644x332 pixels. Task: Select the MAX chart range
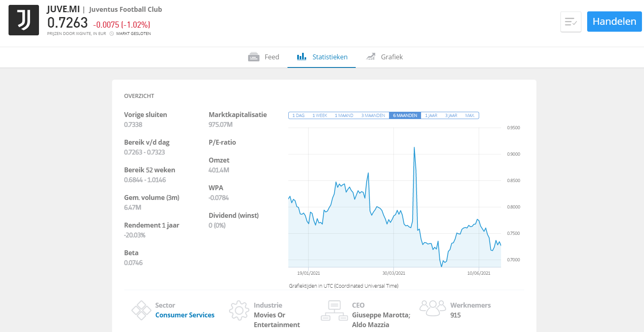tap(470, 115)
